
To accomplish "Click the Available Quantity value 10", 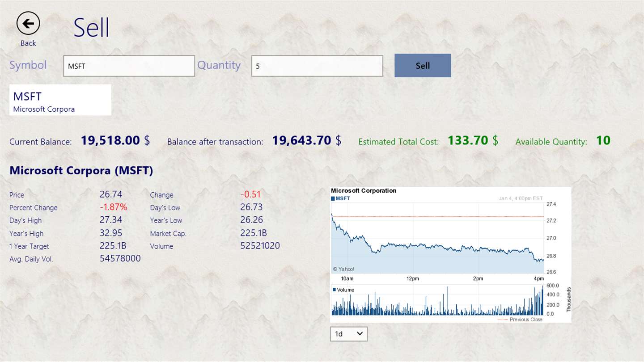I will point(603,141).
